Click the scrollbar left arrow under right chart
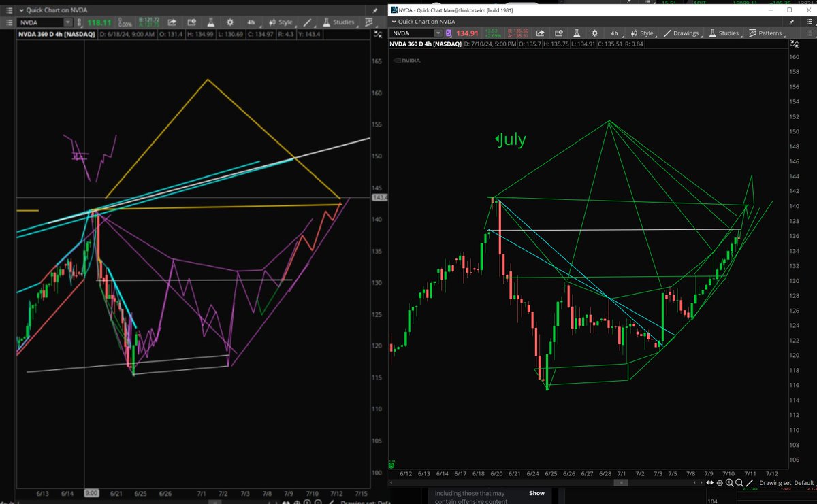The image size is (817, 504). (x=391, y=482)
